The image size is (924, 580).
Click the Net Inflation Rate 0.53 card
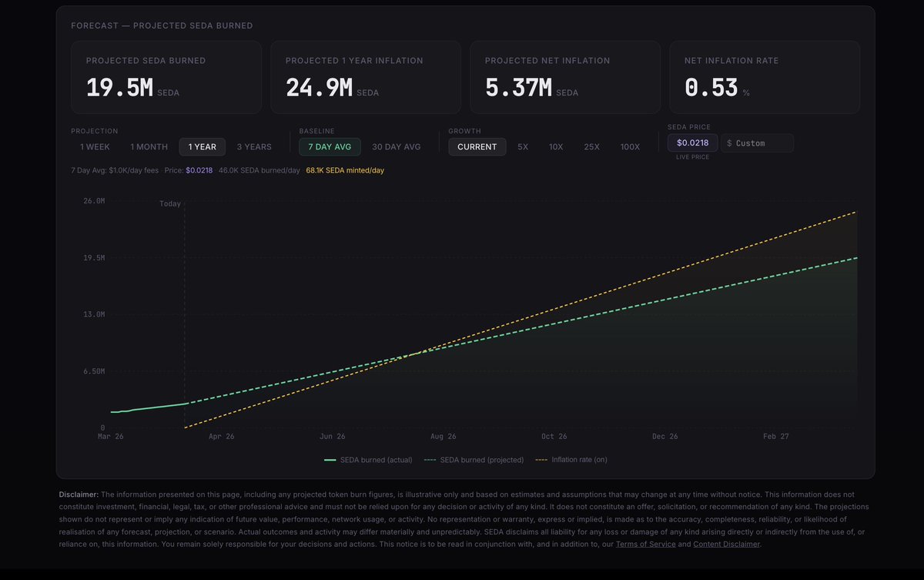coord(765,77)
